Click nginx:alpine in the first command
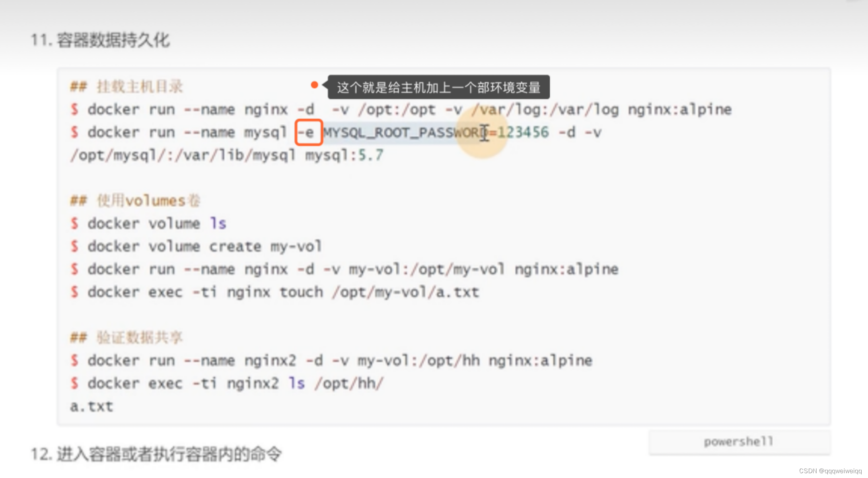This screenshot has height=478, width=868. coord(679,109)
